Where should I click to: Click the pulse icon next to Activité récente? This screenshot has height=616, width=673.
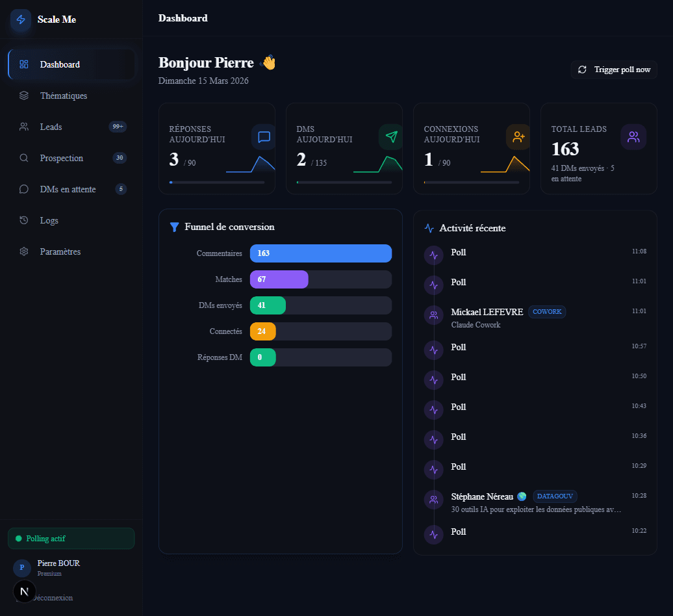[x=428, y=227]
